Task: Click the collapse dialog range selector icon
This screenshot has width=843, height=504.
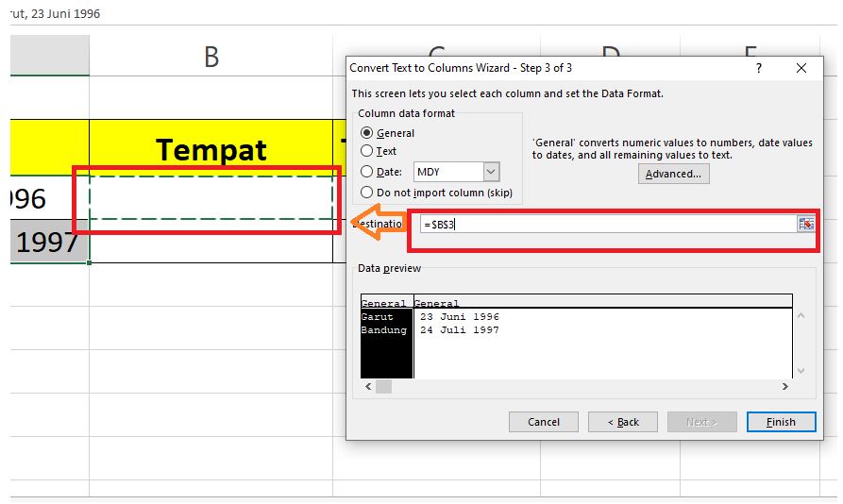Action: click(805, 224)
